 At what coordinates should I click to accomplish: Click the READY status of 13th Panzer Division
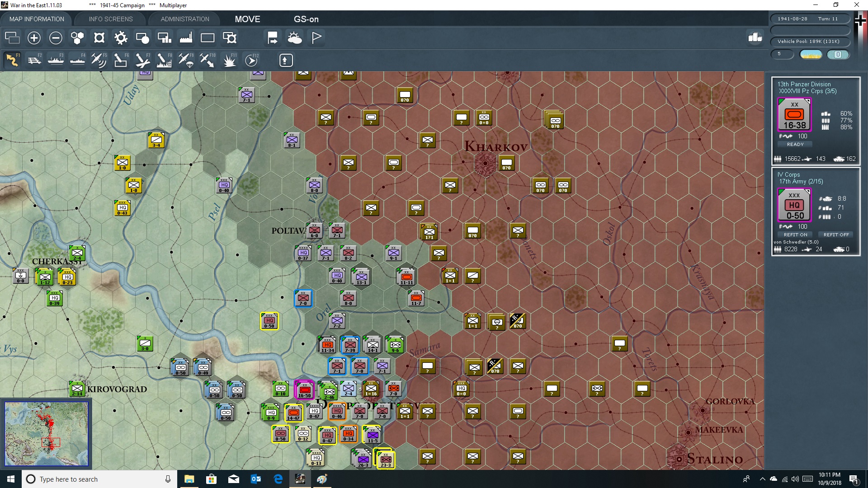click(795, 144)
